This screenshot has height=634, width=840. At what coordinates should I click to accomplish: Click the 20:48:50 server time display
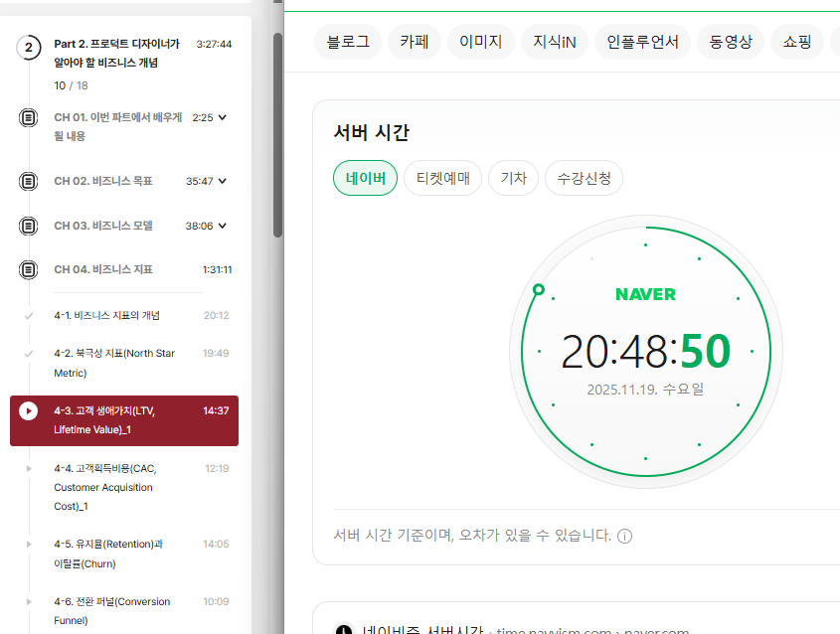coord(645,352)
